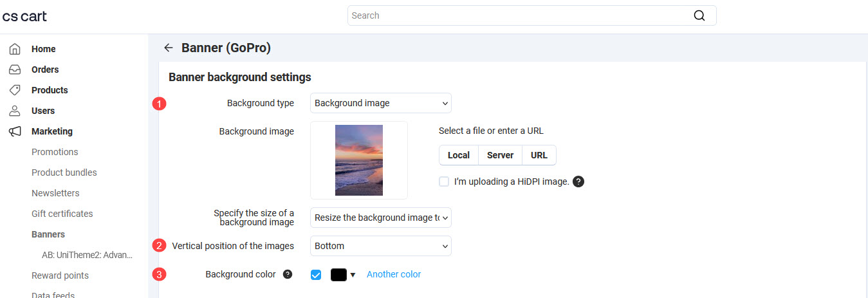868x298 pixels.
Task: Open Newsletters in the sidebar
Action: coord(55,193)
